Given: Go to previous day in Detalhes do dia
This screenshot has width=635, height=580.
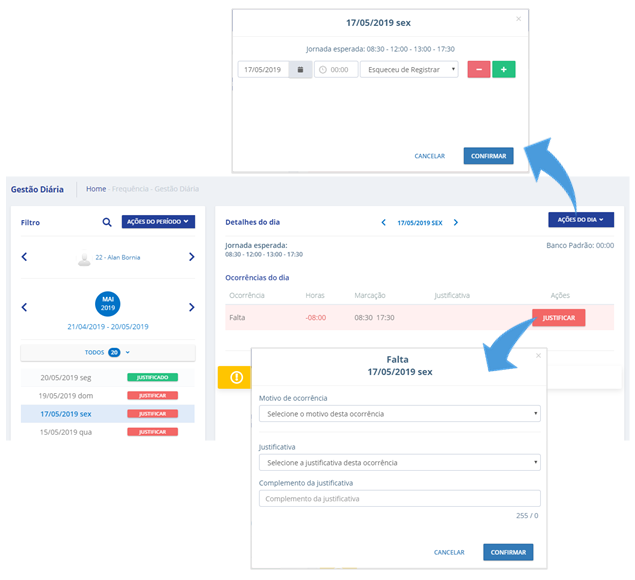Looking at the screenshot, I should pos(383,222).
